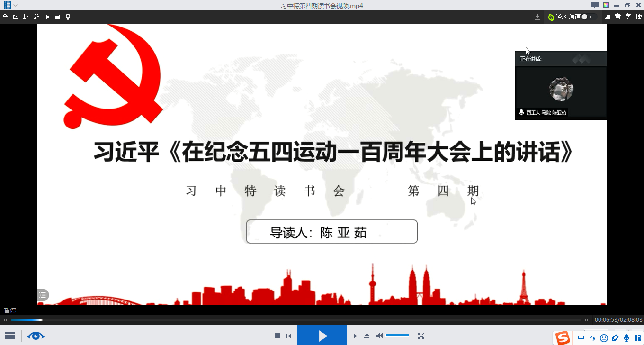The height and width of the screenshot is (345, 644).
Task: Stop video playback with the square icon
Action: coord(277,336)
